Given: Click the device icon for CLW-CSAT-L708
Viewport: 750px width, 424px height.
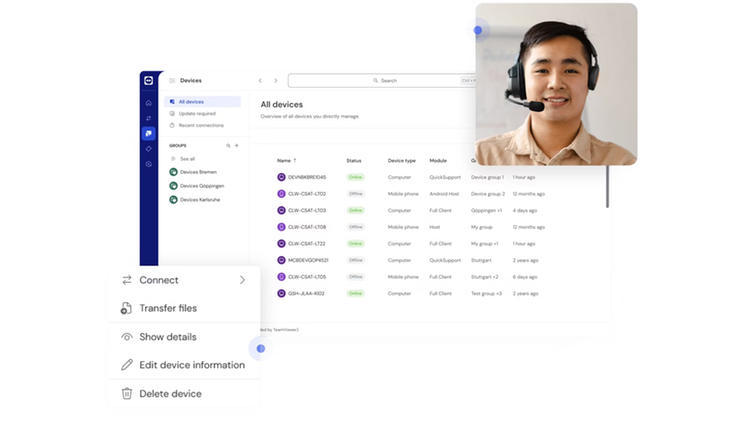Looking at the screenshot, I should (x=281, y=227).
